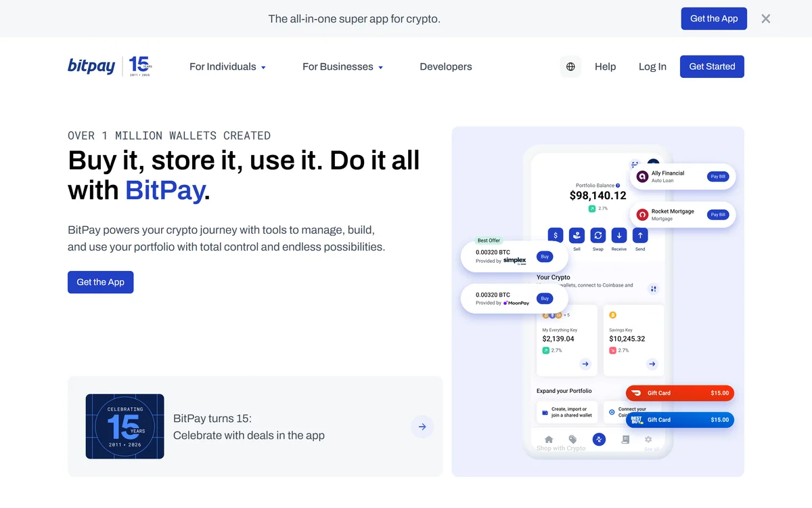The image size is (812, 508).
Task: Tap the home icon in phone bottom bar
Action: tap(549, 440)
